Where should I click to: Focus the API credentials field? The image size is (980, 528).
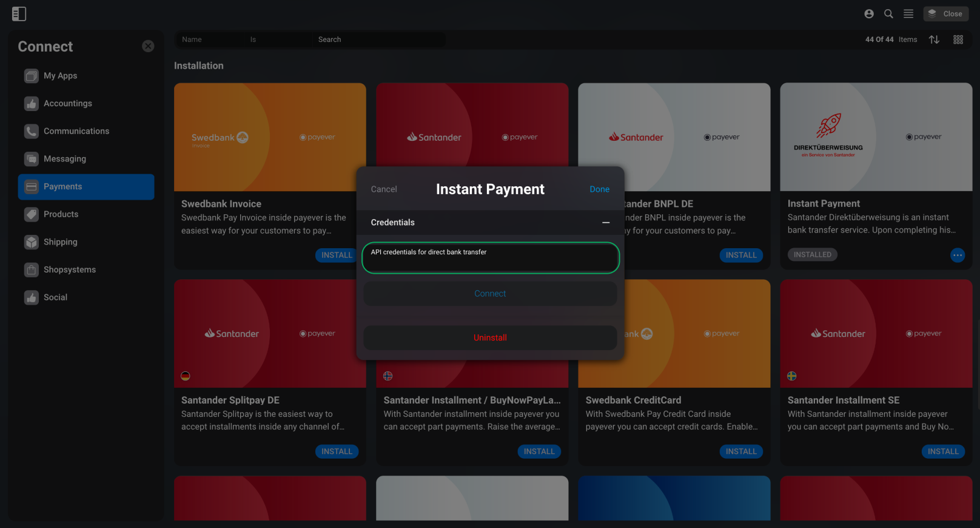(x=490, y=258)
